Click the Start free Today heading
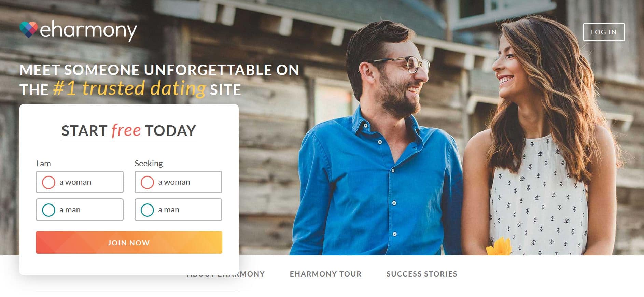This screenshot has width=644, height=297. pyautogui.click(x=129, y=131)
